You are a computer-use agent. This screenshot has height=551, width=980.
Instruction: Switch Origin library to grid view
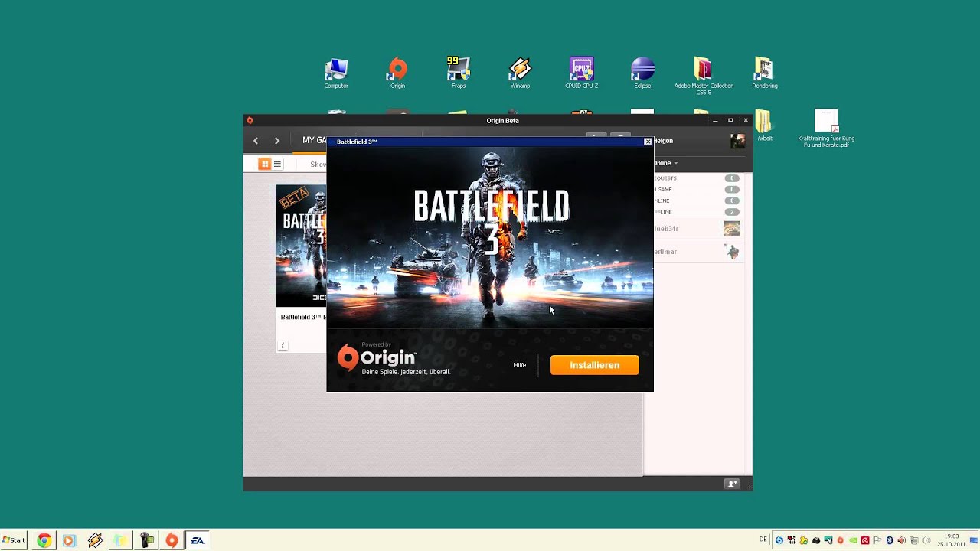click(x=265, y=164)
